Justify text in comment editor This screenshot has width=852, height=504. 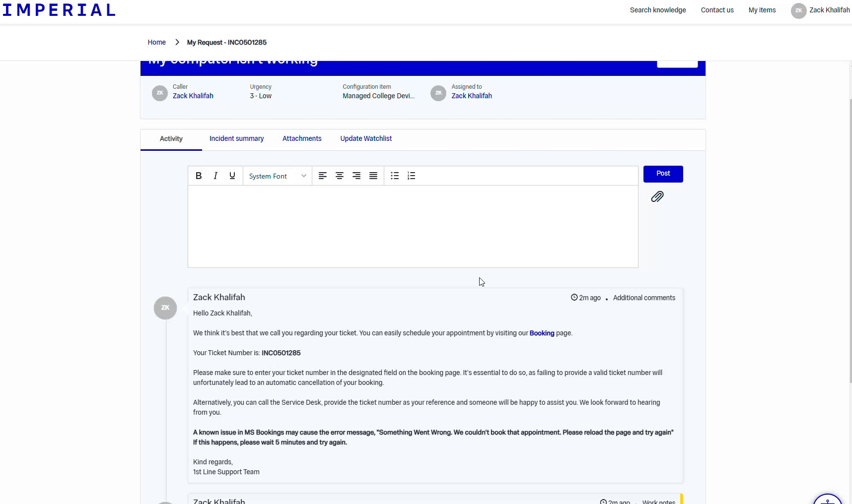pyautogui.click(x=373, y=176)
